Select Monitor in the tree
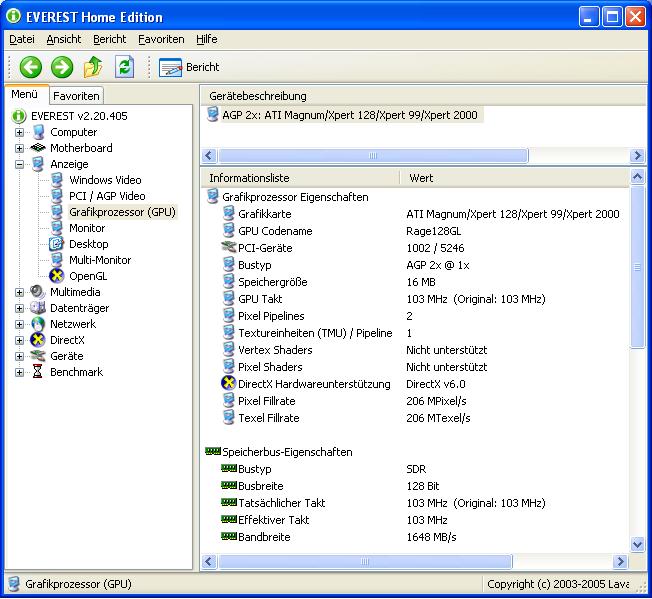Image resolution: width=652 pixels, height=599 pixels. tap(87, 228)
